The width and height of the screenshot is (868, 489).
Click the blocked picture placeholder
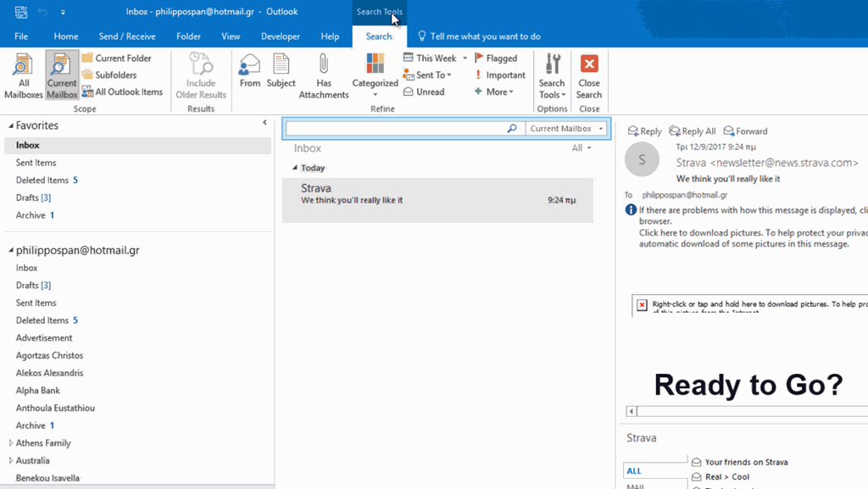(749, 305)
